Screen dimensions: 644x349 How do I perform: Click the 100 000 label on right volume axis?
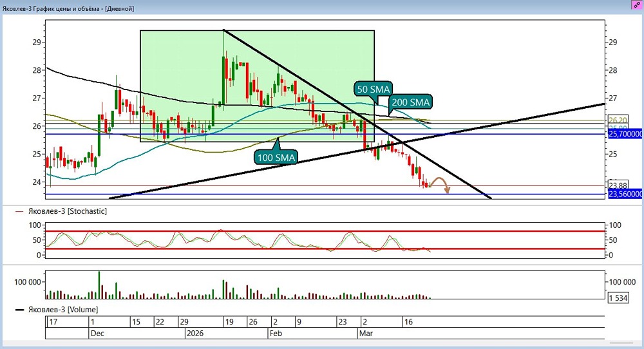coord(623,281)
